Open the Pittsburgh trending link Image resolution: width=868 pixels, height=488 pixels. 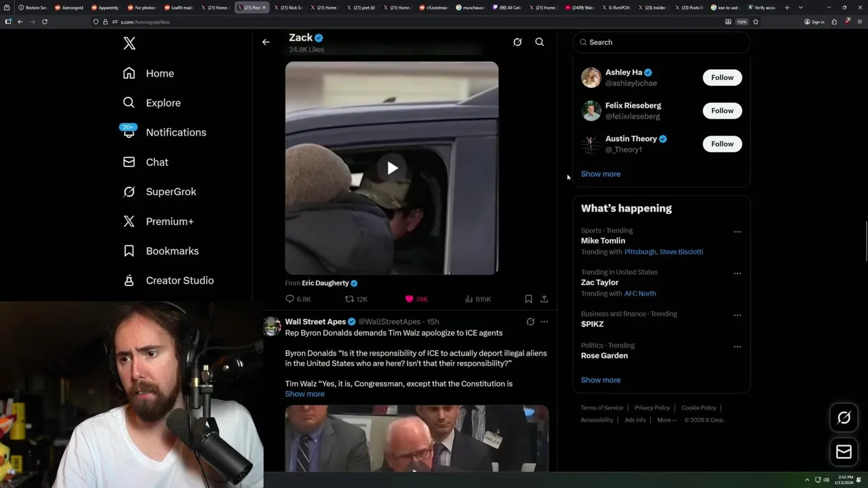pyautogui.click(x=640, y=252)
